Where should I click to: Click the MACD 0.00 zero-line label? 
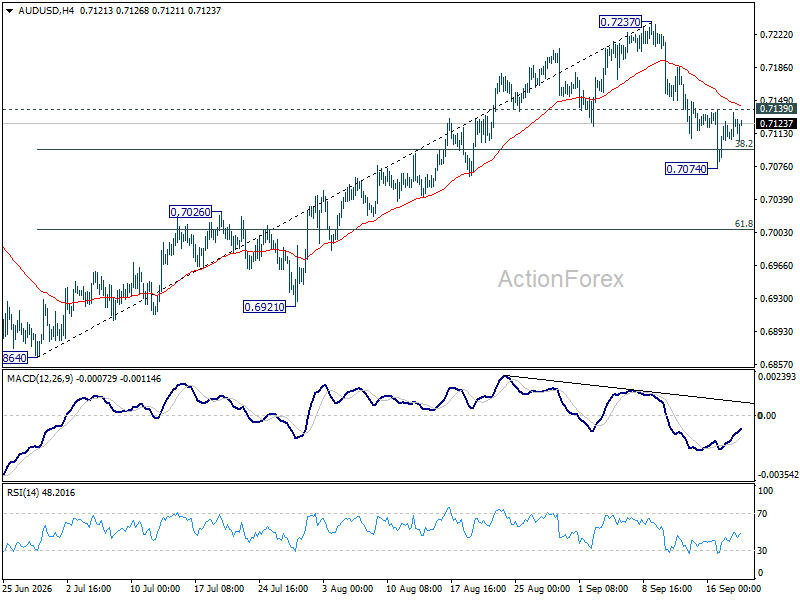pos(767,416)
